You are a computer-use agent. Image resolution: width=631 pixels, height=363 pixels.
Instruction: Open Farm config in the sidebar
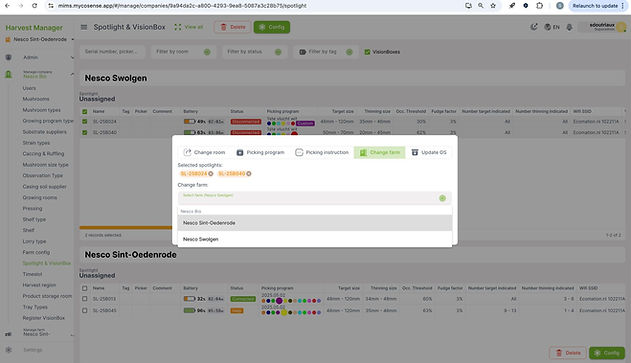(x=36, y=252)
